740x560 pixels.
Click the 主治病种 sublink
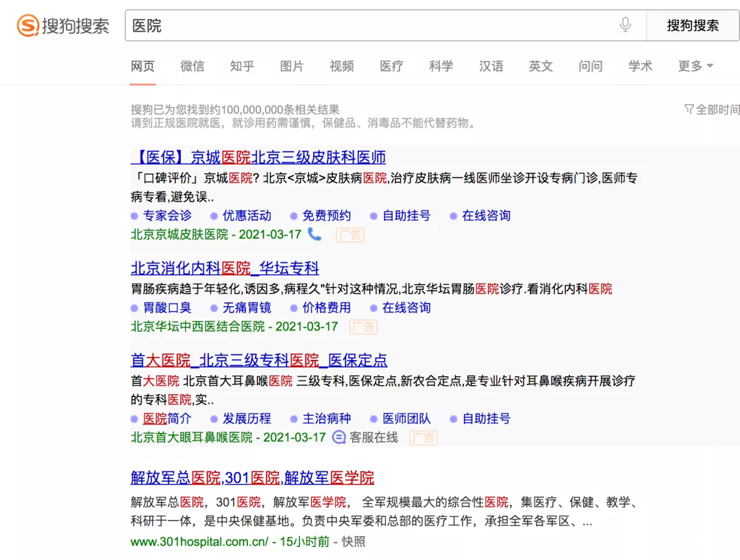tap(327, 418)
